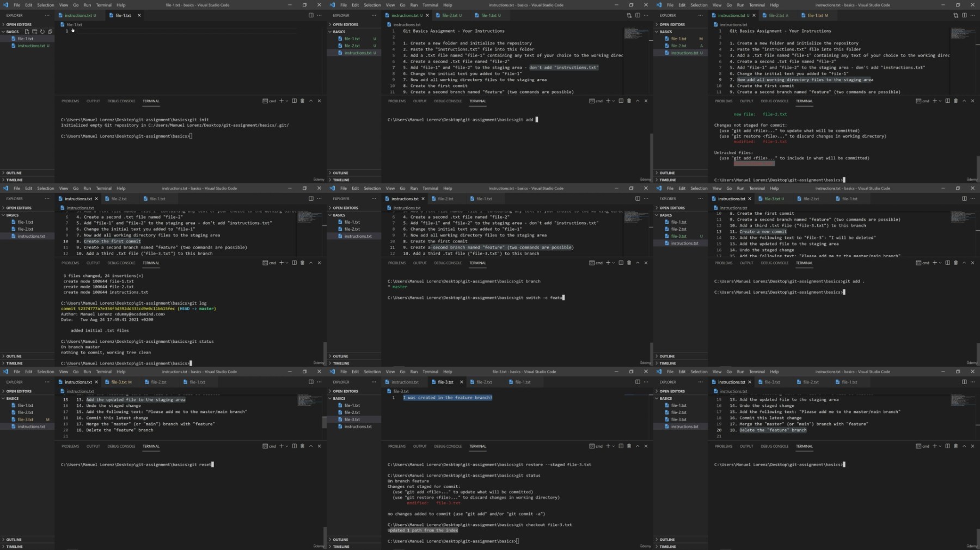This screenshot has width=980, height=550.
Task: Open Terminal menu in window titled file-3.txt
Action: click(430, 372)
